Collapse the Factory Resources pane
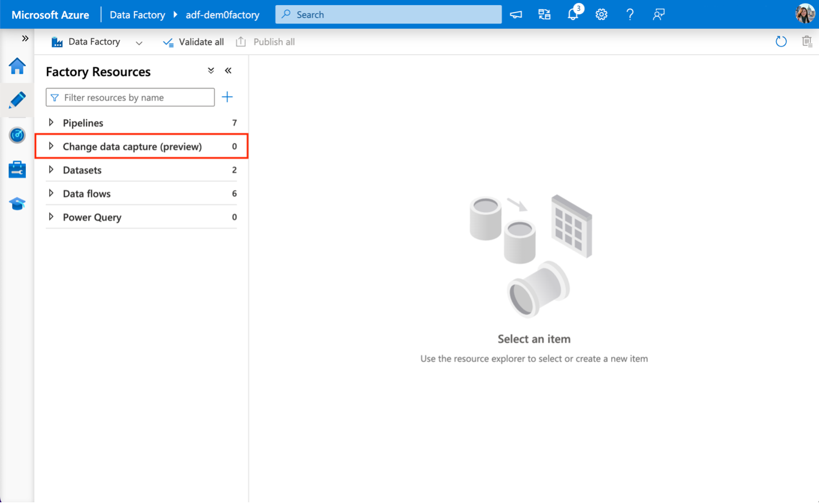The image size is (819, 504). 228,70
